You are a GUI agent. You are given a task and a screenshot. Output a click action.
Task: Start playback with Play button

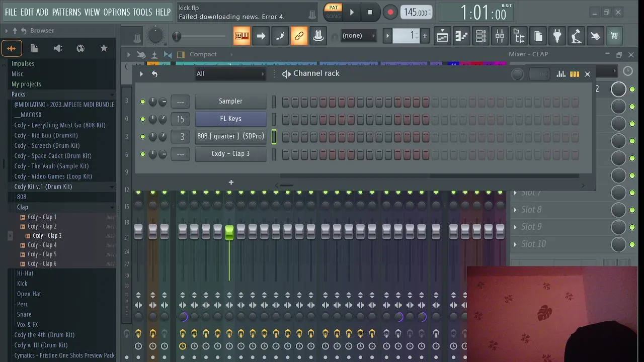[x=352, y=13]
